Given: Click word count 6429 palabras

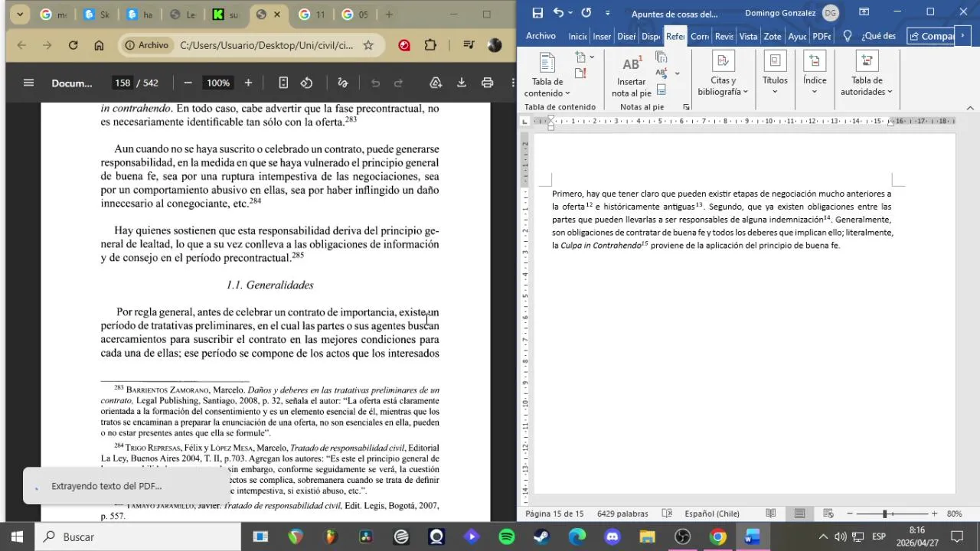Looking at the screenshot, I should point(622,514).
